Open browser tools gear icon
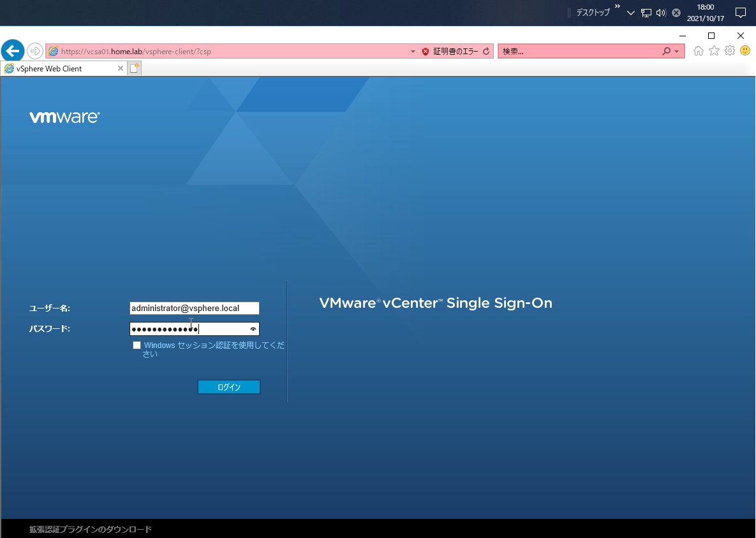This screenshot has width=756, height=538. click(730, 50)
